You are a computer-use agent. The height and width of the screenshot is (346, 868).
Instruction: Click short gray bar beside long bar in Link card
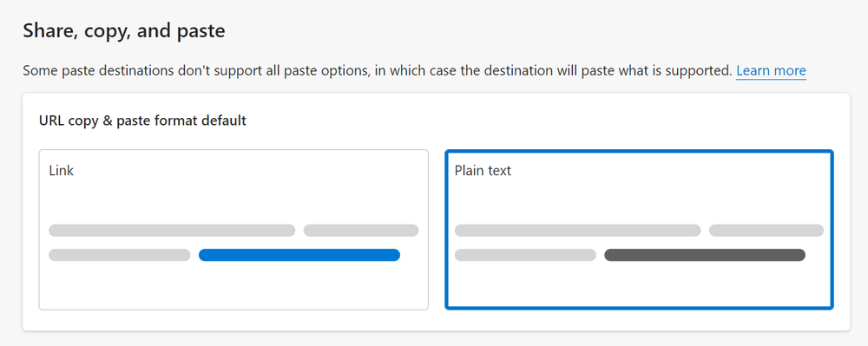[x=361, y=231]
